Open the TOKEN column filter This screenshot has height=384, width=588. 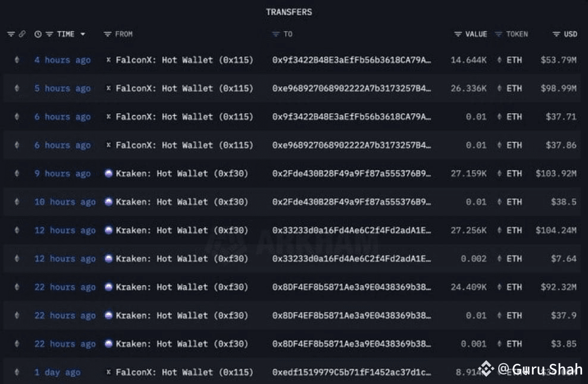point(498,34)
